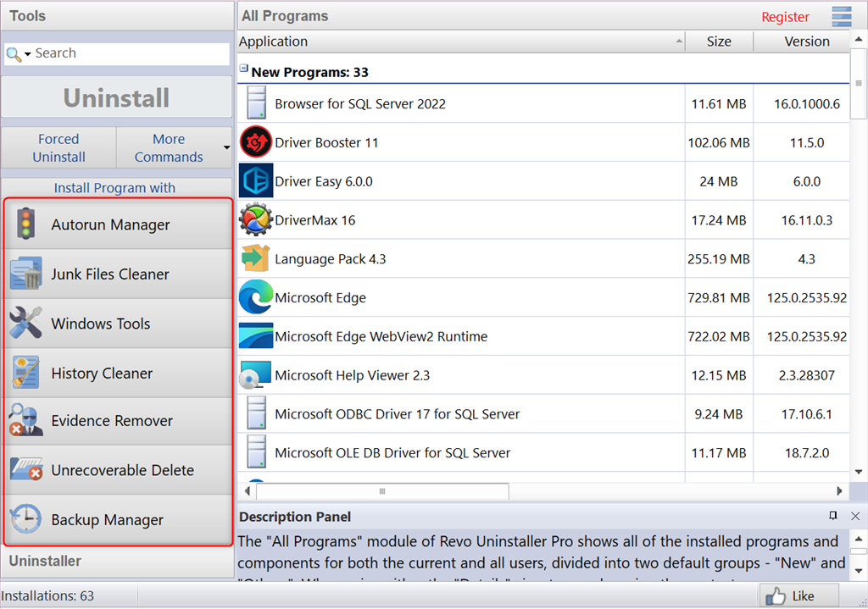The height and width of the screenshot is (609, 868).
Task: Sort by the Application column header
Action: pos(461,42)
